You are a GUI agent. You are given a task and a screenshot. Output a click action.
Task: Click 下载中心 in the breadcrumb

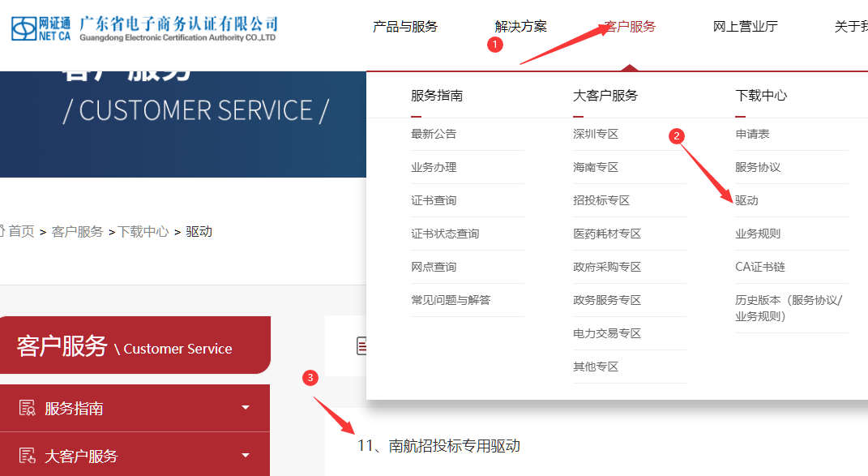tap(143, 232)
